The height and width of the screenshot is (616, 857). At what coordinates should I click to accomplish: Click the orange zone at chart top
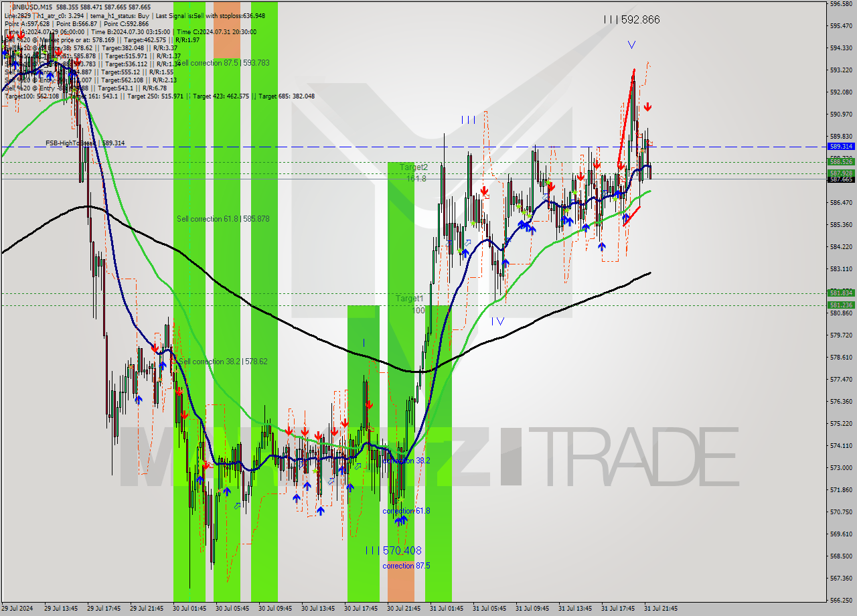point(227,29)
